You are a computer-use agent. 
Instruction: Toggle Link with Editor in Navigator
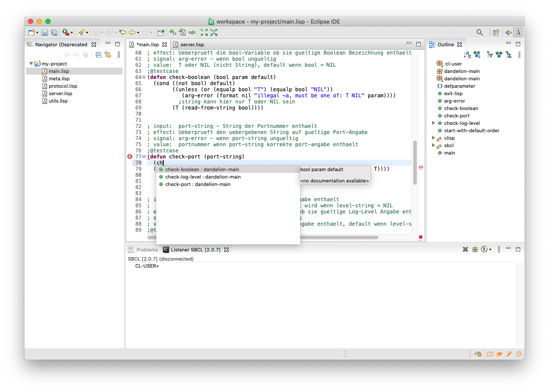pos(107,55)
